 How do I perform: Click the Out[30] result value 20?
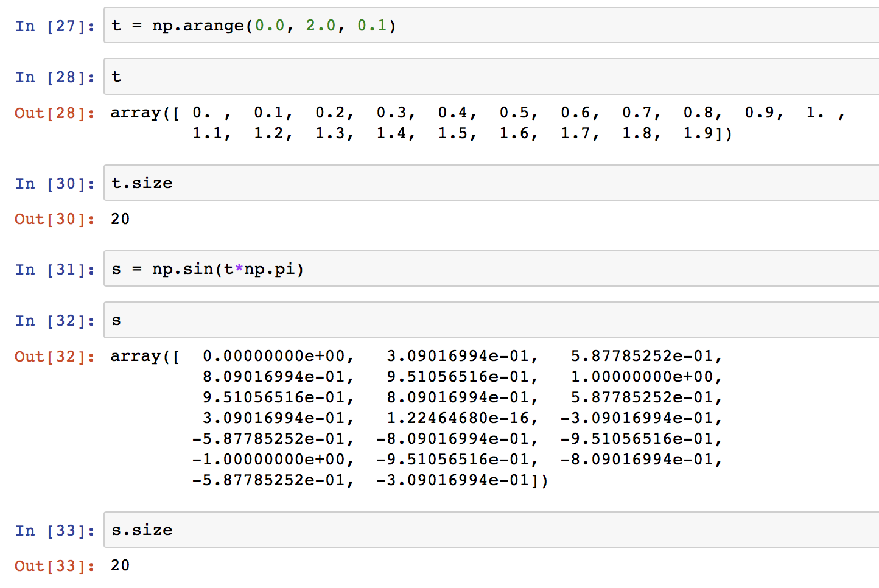click(x=120, y=219)
